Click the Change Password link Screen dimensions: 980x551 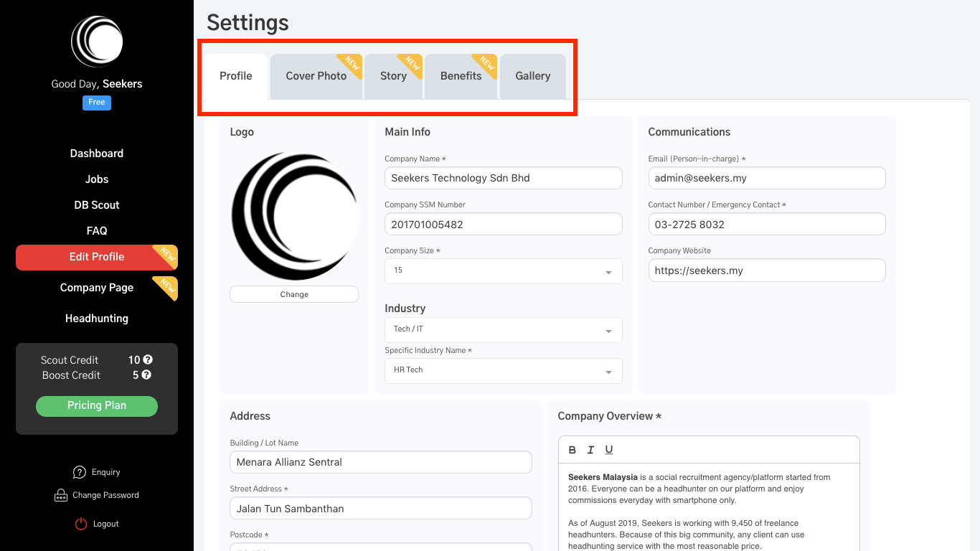(105, 495)
